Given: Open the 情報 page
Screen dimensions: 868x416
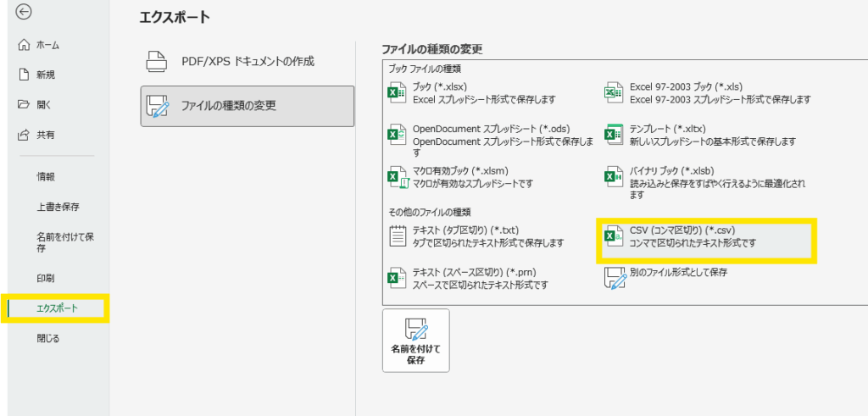Looking at the screenshot, I should tap(46, 177).
